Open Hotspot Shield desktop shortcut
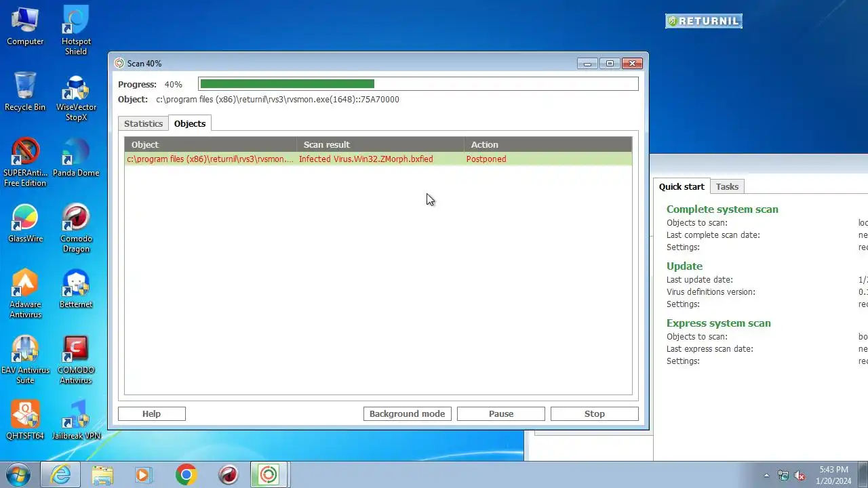The width and height of the screenshot is (868, 488). 76,30
